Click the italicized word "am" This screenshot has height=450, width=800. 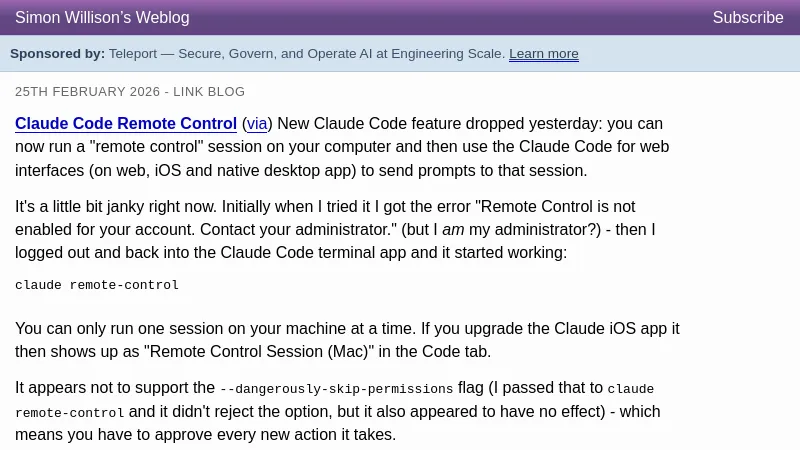pos(452,230)
